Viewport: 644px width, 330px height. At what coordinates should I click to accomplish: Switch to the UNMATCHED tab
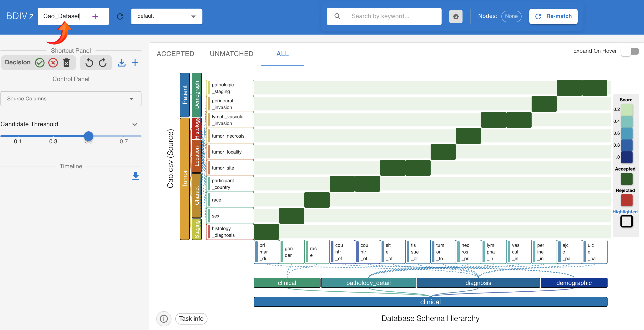pyautogui.click(x=231, y=54)
